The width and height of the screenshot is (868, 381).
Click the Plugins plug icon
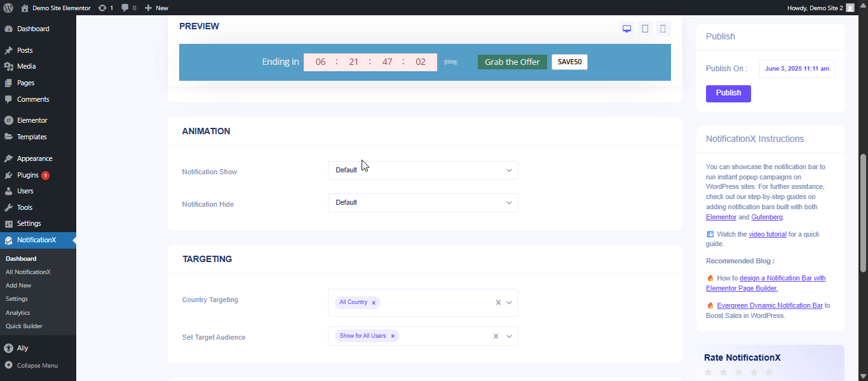(x=8, y=175)
